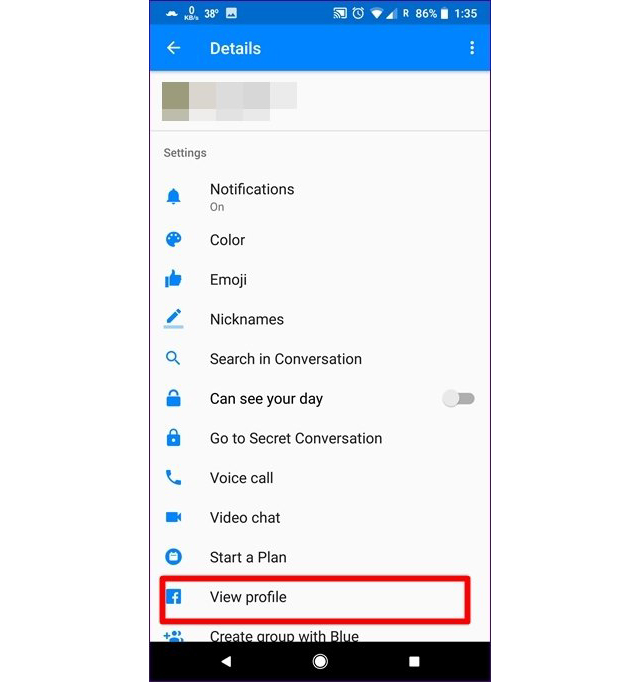The width and height of the screenshot is (640, 682).
Task: Tap the camera icon for Video chat
Action: 174,517
